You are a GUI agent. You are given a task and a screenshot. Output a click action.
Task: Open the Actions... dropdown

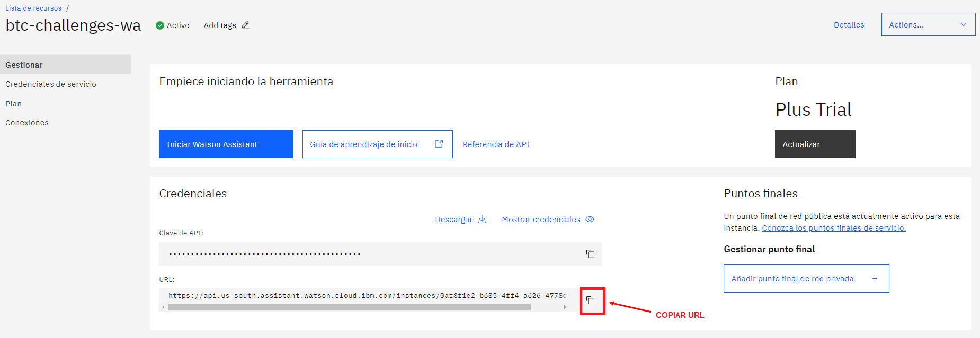[928, 24]
